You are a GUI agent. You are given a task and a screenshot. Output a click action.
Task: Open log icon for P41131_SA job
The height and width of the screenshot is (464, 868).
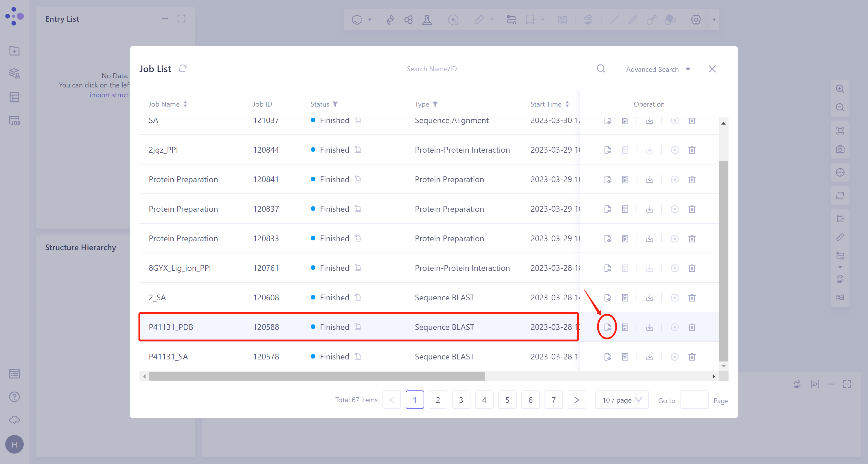pos(625,357)
